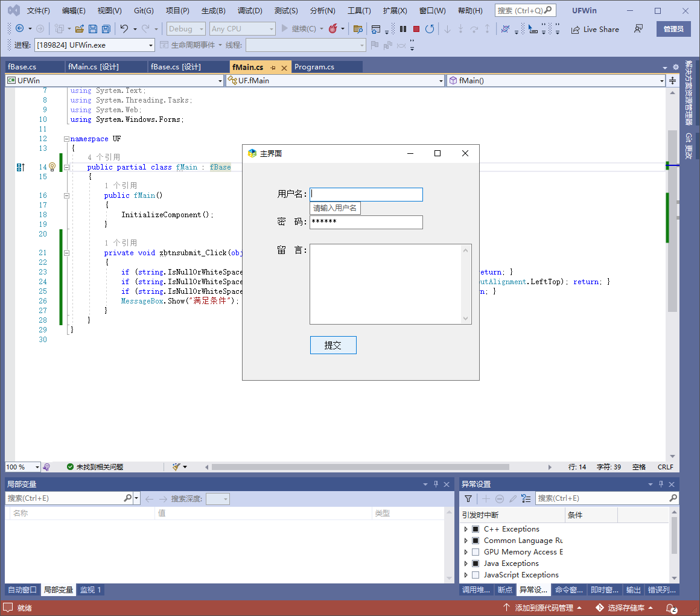Open the UFWin project dropdown
Viewport: 700px width, 616px height.
[220, 81]
